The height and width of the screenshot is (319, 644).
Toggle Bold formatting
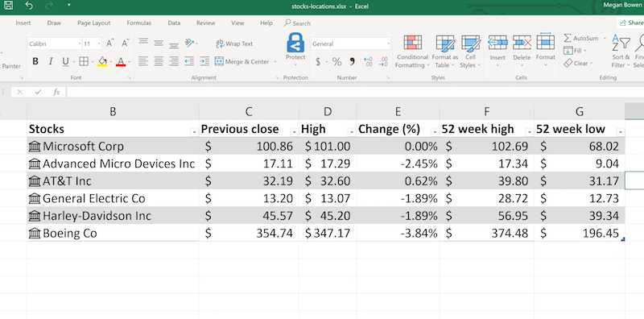click(35, 62)
